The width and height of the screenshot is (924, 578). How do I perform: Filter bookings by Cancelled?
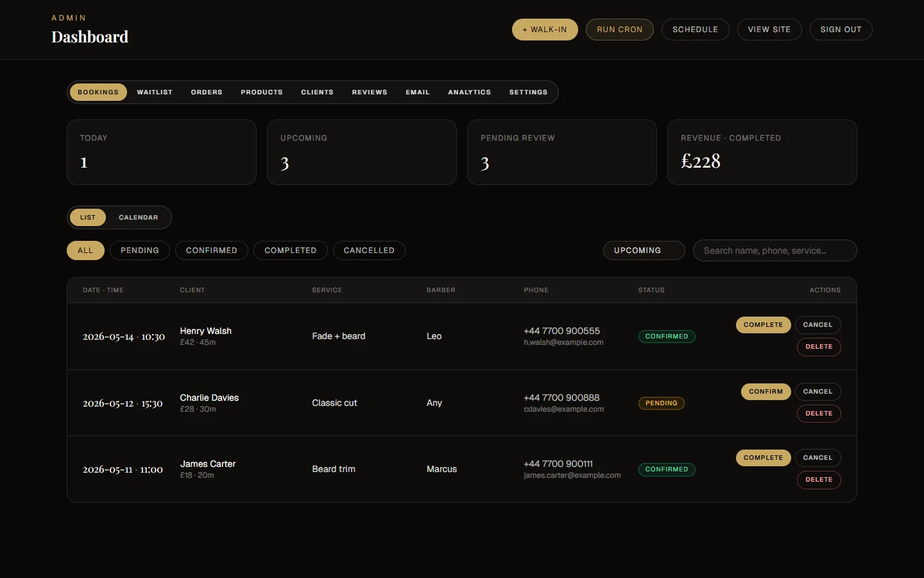click(x=369, y=250)
